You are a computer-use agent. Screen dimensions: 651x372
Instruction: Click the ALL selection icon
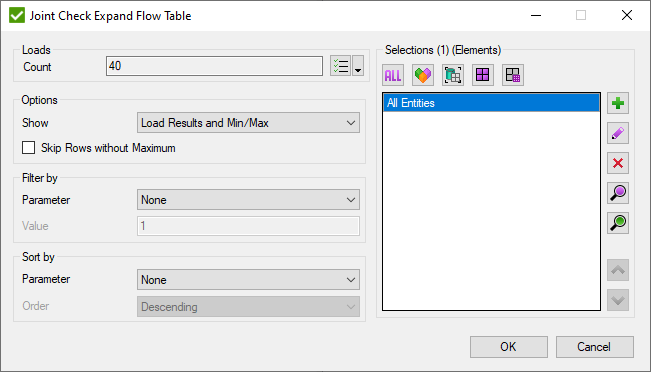(x=393, y=75)
